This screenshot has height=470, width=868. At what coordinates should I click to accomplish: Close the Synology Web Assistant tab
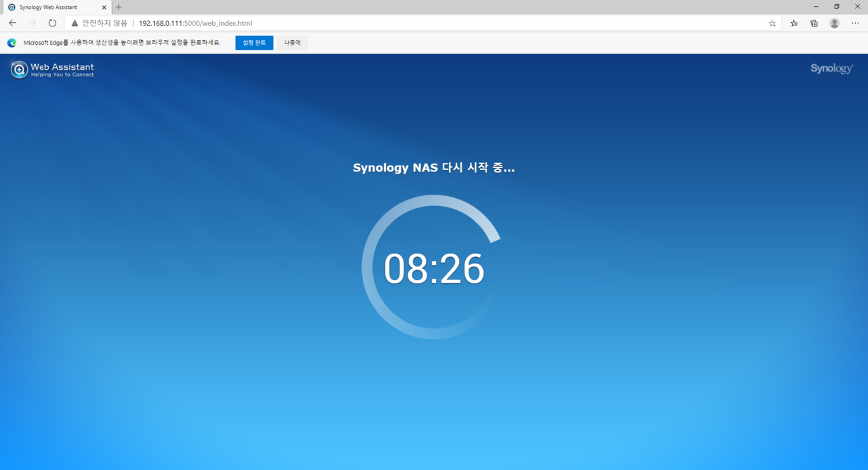pyautogui.click(x=103, y=7)
